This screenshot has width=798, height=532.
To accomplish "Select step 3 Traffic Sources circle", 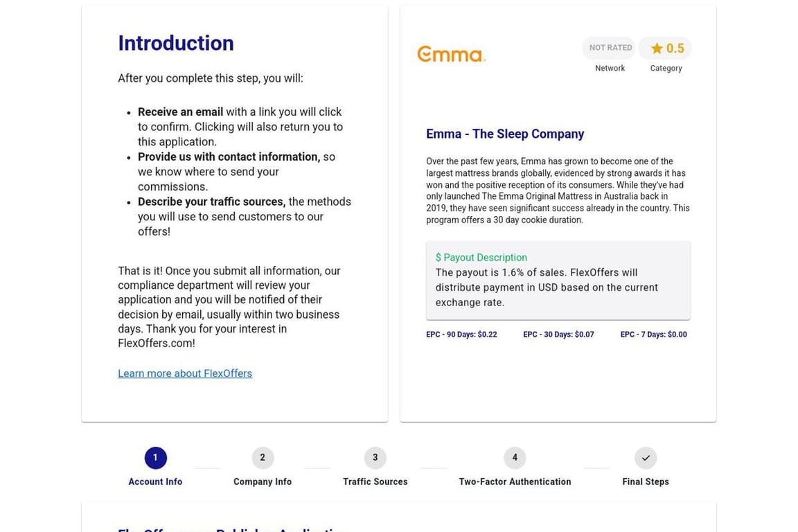I will pyautogui.click(x=375, y=458).
